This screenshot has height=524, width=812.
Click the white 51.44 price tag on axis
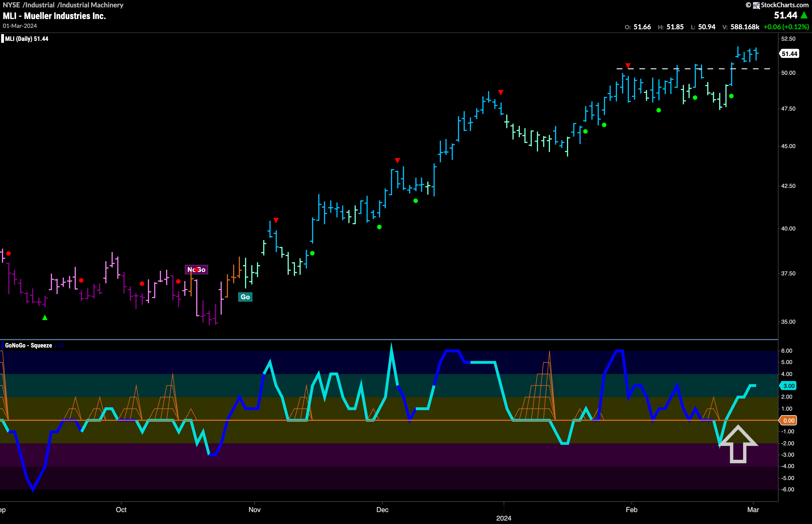pyautogui.click(x=789, y=54)
